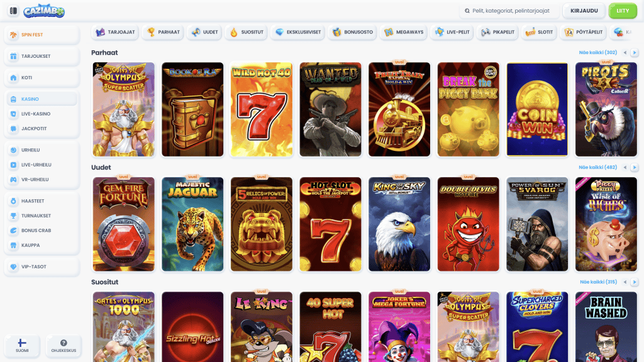Open Live-Kasino sidebar item
The width and height of the screenshot is (644, 362).
pos(42,114)
